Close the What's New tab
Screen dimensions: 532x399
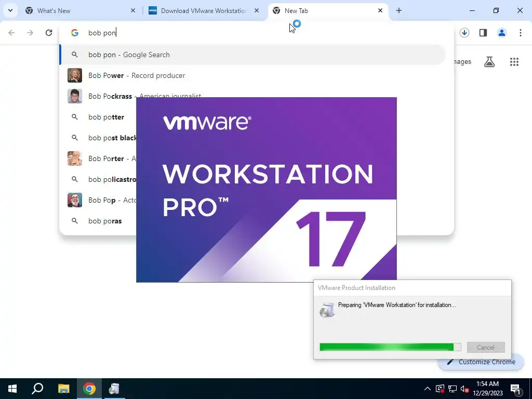coord(133,10)
